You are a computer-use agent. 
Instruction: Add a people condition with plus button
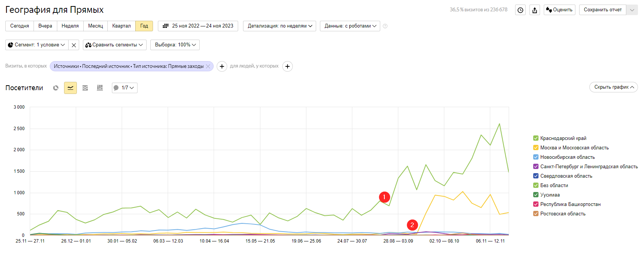click(x=288, y=66)
